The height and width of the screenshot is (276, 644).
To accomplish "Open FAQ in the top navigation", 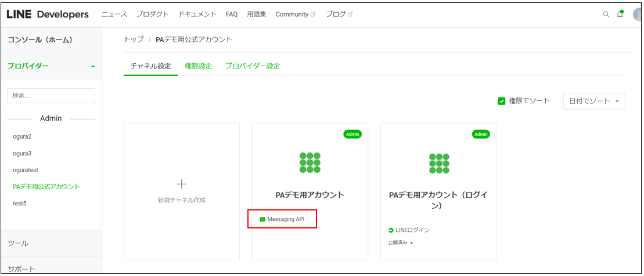I will coord(232,14).
